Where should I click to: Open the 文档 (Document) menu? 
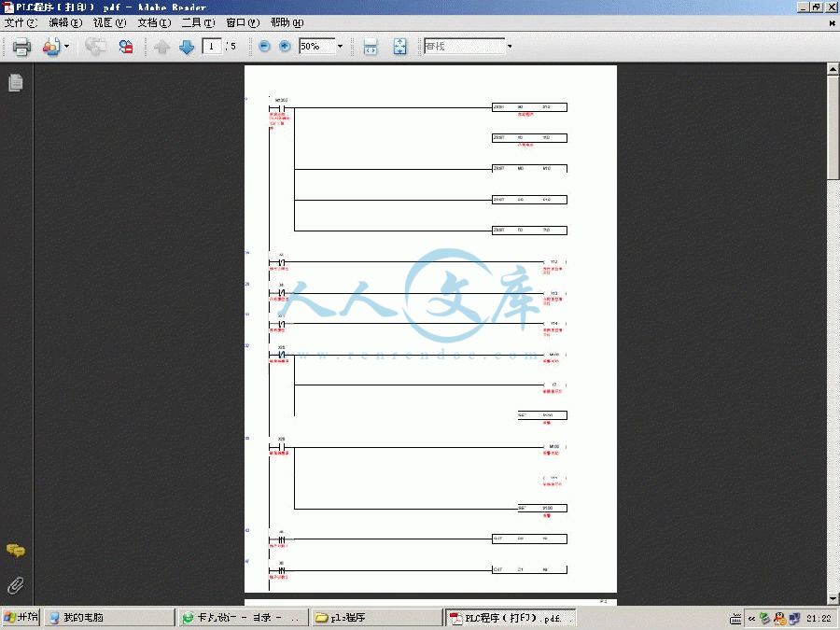154,22
